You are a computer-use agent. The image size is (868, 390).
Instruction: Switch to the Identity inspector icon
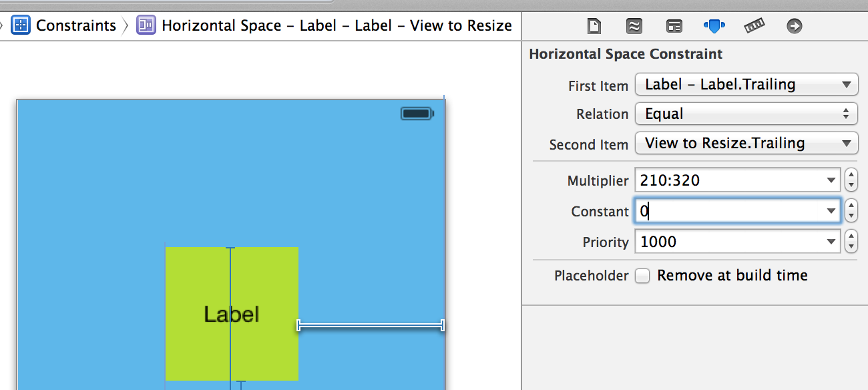click(674, 26)
